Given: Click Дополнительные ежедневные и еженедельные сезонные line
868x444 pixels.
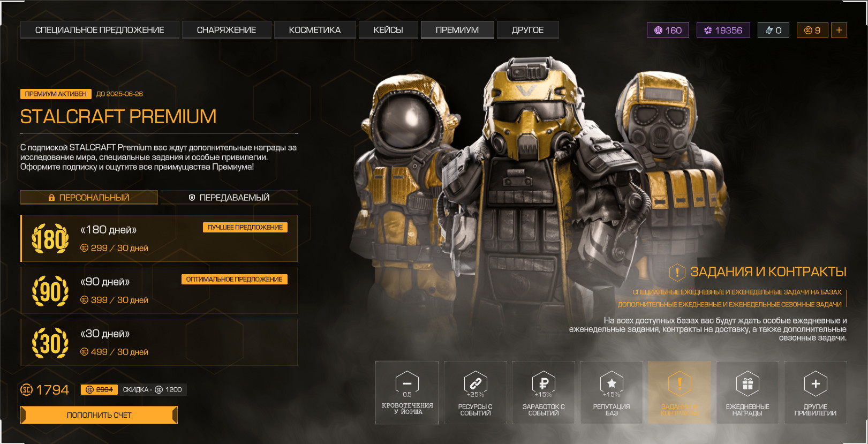Looking at the screenshot, I should point(729,304).
